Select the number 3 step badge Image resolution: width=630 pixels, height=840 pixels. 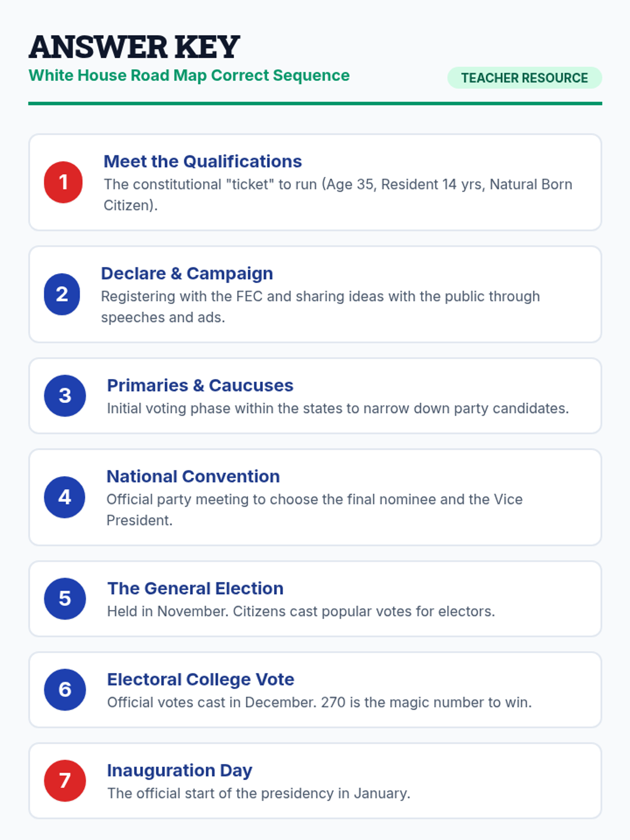click(x=65, y=395)
